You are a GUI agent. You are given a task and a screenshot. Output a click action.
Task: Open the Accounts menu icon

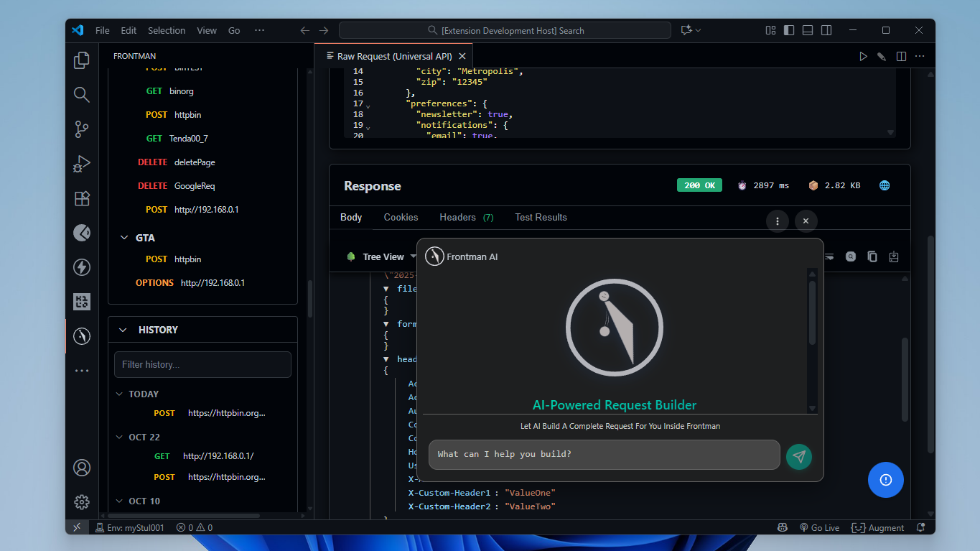click(82, 468)
